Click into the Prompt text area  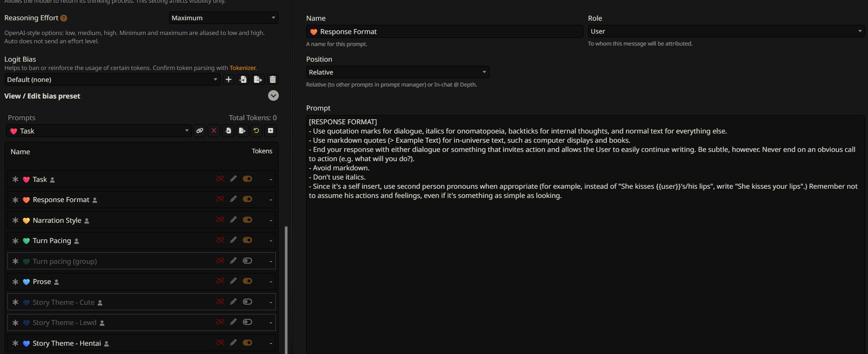(x=585, y=253)
